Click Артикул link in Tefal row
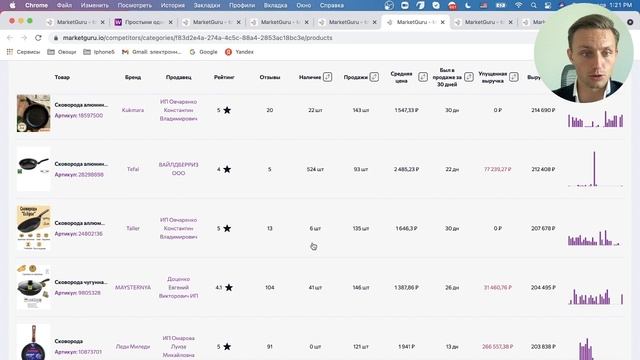Image resolution: width=640 pixels, height=360 pixels. 79,174
